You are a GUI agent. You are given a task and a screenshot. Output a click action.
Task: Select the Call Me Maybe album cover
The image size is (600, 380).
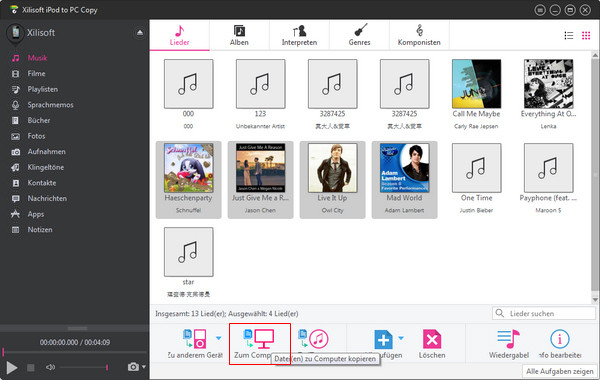tap(476, 84)
